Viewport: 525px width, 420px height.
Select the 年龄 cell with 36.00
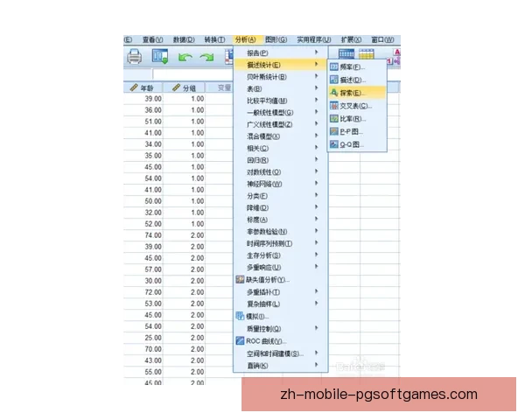143,110
